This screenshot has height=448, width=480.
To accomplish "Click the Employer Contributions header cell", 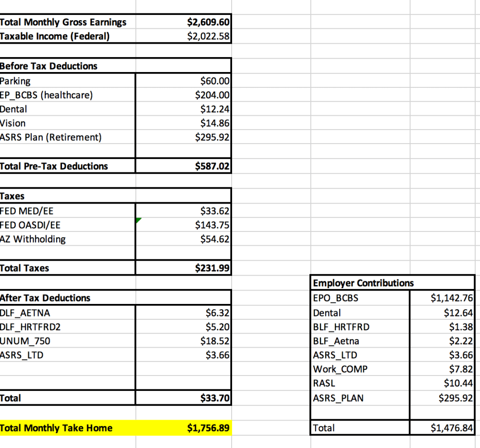I will (363, 283).
